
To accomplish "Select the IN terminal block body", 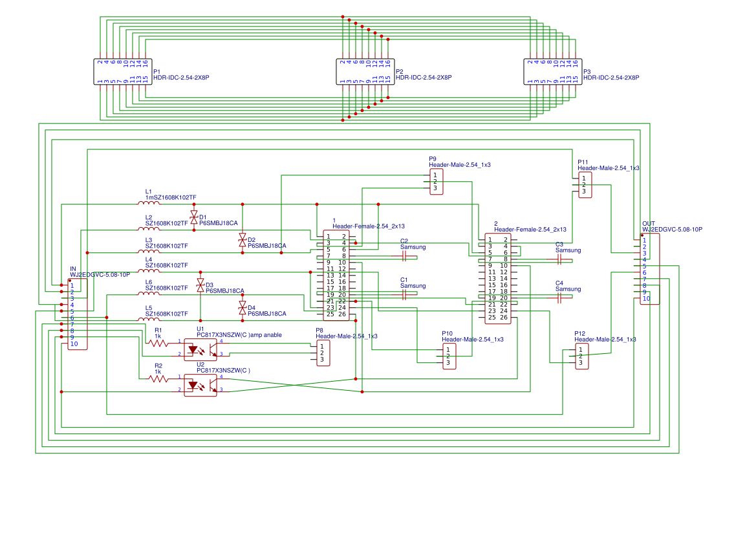I will point(78,314).
